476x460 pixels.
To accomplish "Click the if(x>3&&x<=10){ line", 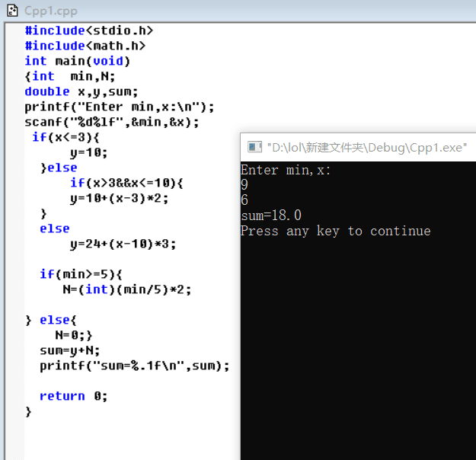I will point(126,183).
